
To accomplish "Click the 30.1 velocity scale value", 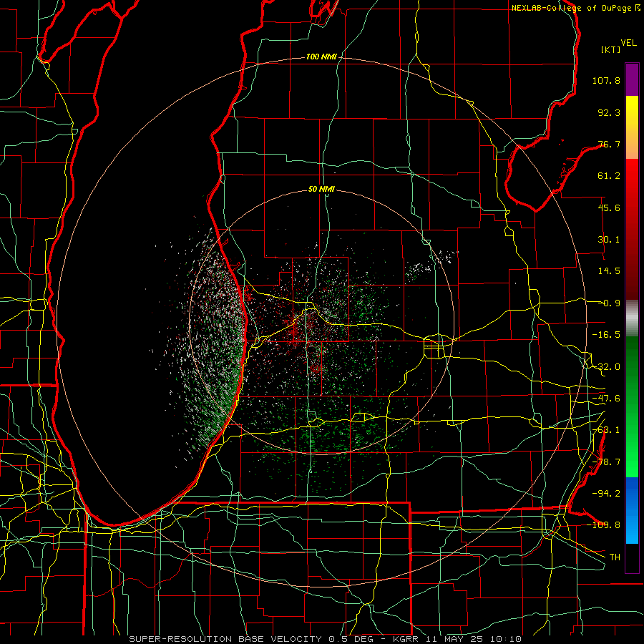I will click(609, 240).
